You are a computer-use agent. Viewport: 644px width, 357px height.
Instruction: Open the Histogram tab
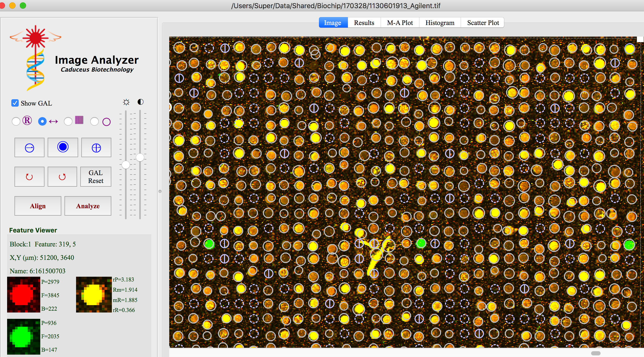tap(440, 23)
